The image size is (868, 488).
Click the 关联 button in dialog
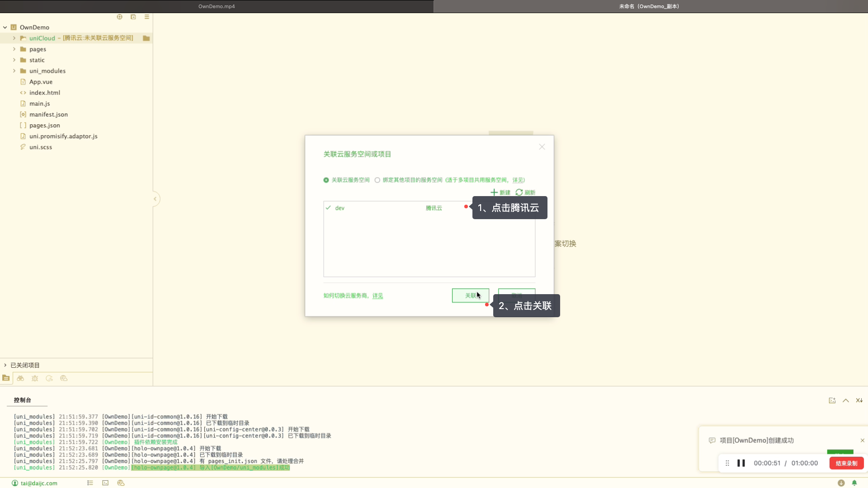pyautogui.click(x=470, y=296)
